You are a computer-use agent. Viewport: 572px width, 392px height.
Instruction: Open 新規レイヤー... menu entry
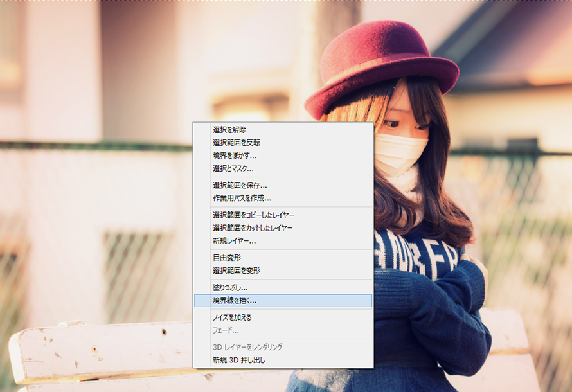point(283,241)
